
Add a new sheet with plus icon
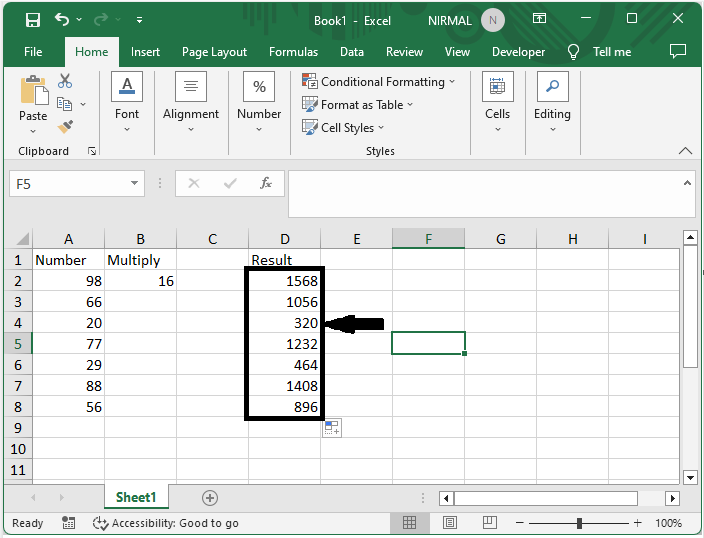coord(210,498)
